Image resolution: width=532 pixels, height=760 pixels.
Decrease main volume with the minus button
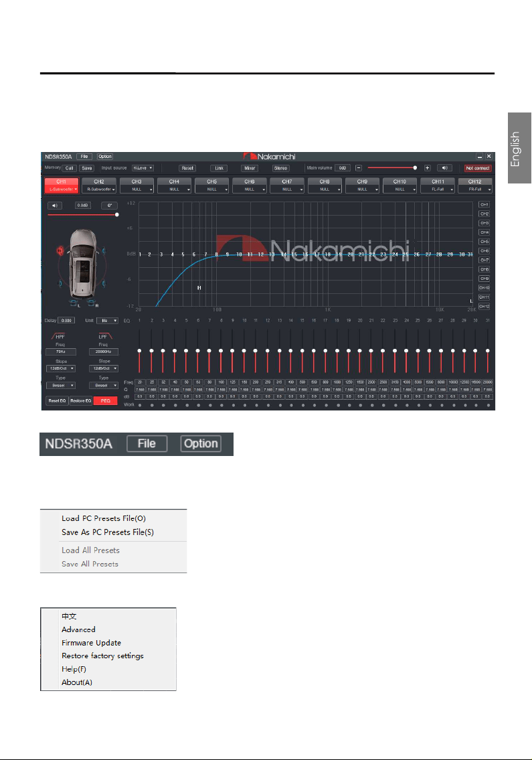pyautogui.click(x=359, y=168)
